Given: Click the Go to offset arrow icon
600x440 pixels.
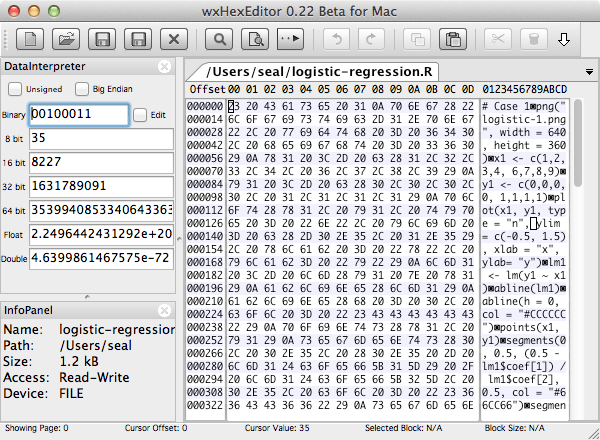Looking at the screenshot, I should coord(291,39).
